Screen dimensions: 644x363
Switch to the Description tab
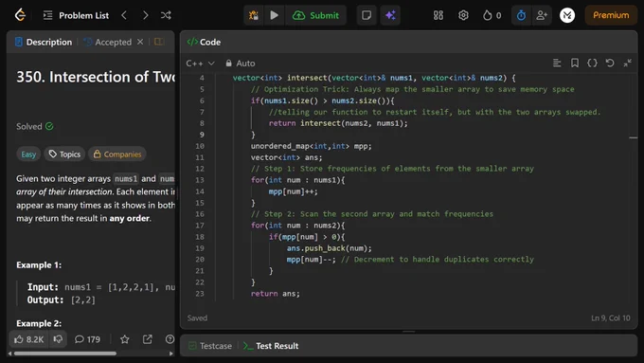pyautogui.click(x=44, y=42)
